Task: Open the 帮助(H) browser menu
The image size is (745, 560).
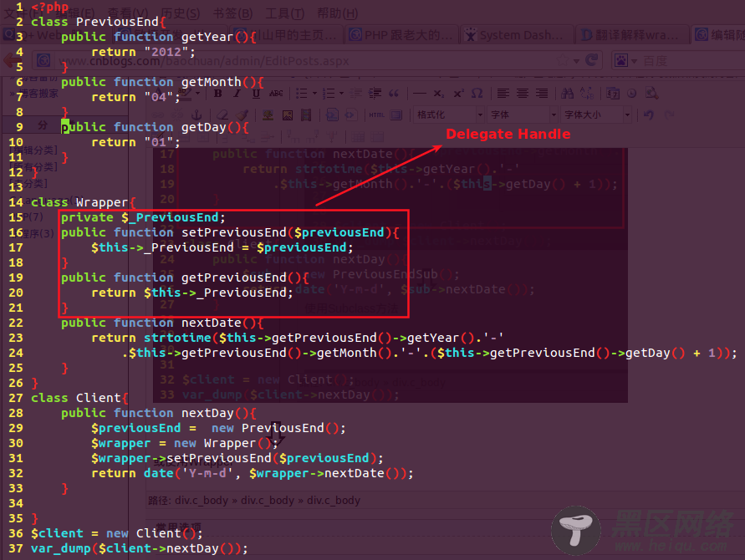Action: click(337, 13)
